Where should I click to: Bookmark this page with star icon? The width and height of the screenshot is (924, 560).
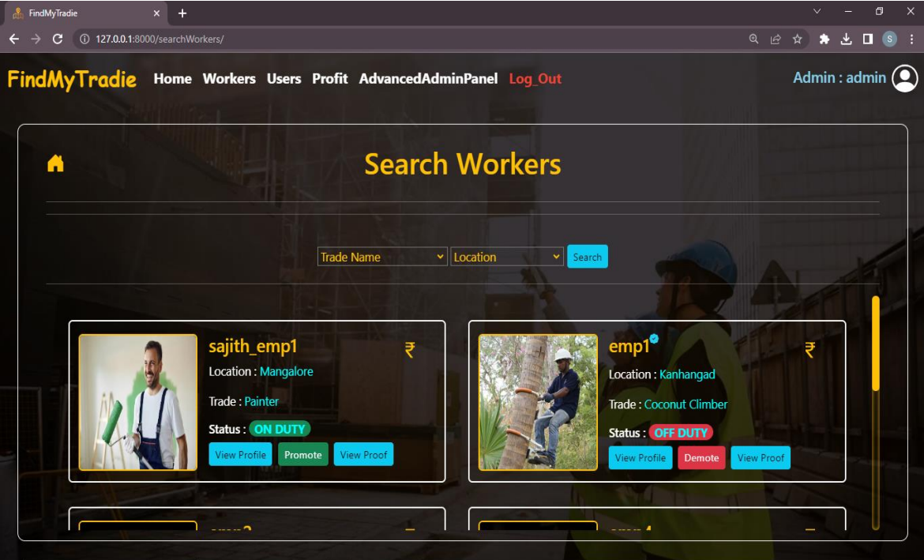click(x=798, y=39)
